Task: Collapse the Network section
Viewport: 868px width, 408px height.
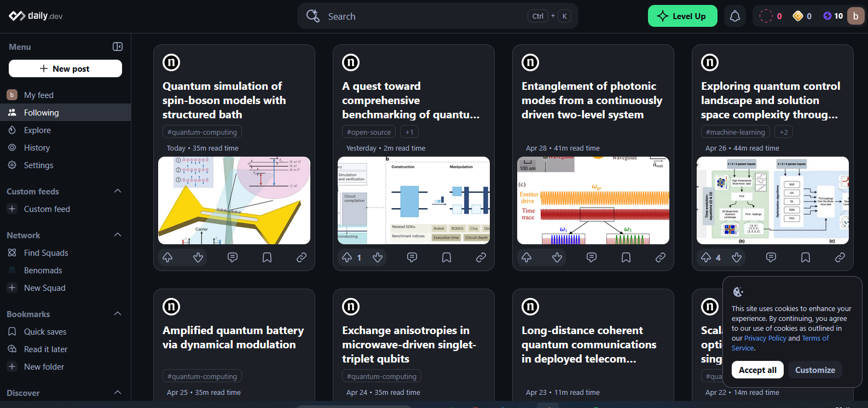Action: coord(118,235)
